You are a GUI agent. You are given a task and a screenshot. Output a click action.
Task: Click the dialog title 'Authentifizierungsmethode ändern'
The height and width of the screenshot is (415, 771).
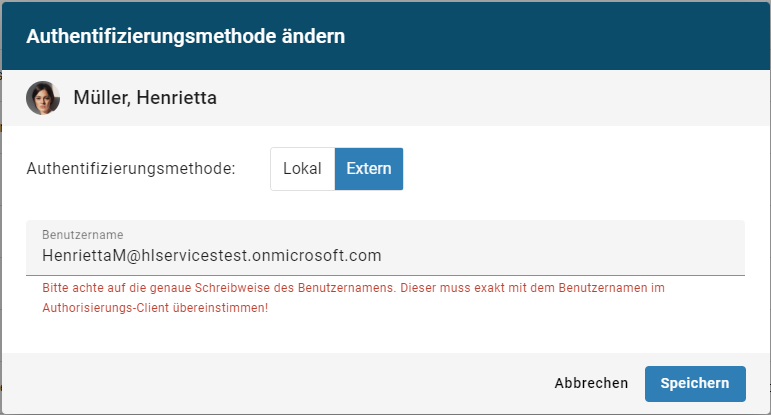tap(186, 37)
